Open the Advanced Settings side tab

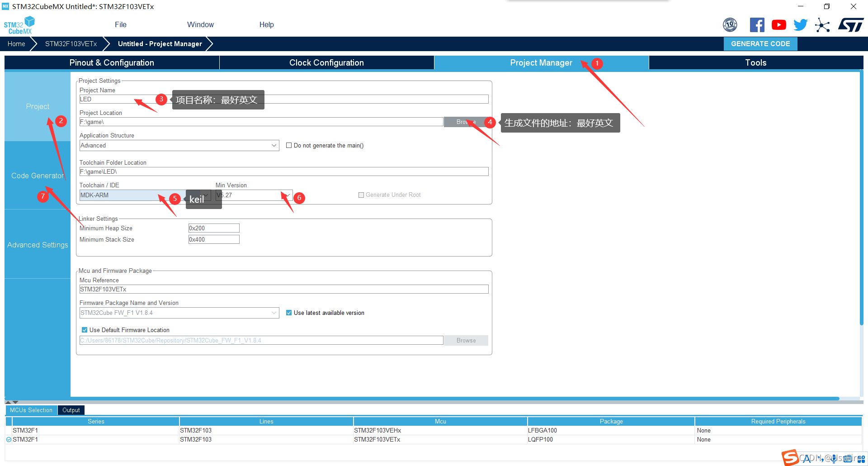(38, 245)
